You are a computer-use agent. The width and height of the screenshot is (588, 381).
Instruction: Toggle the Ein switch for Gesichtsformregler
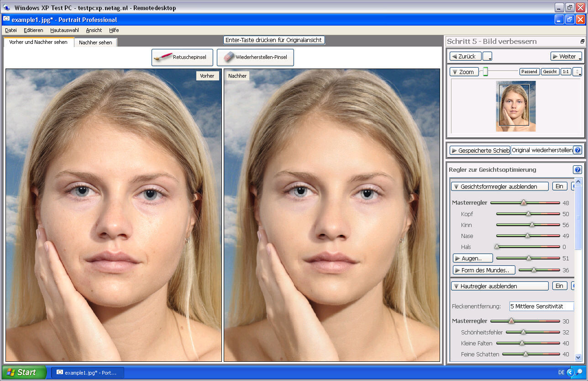point(560,186)
